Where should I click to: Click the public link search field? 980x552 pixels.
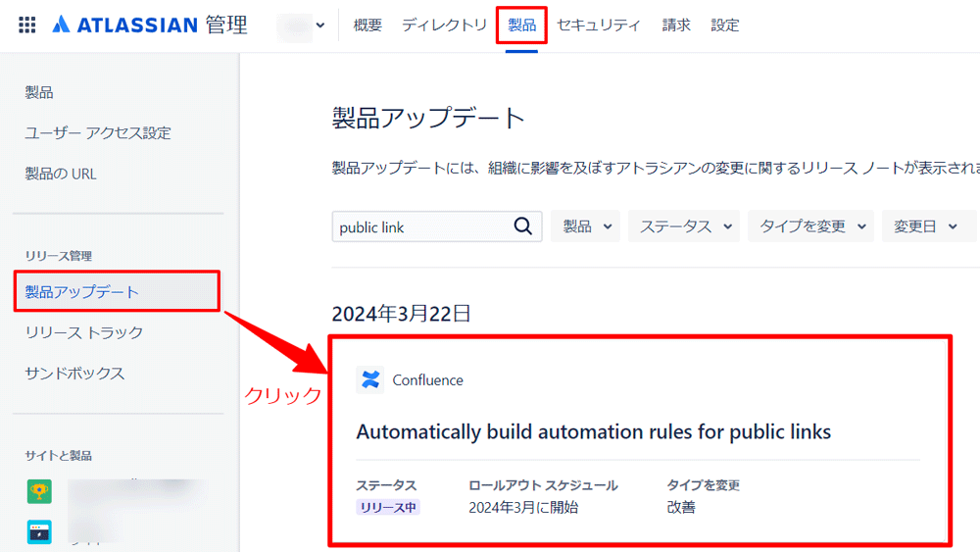(421, 226)
